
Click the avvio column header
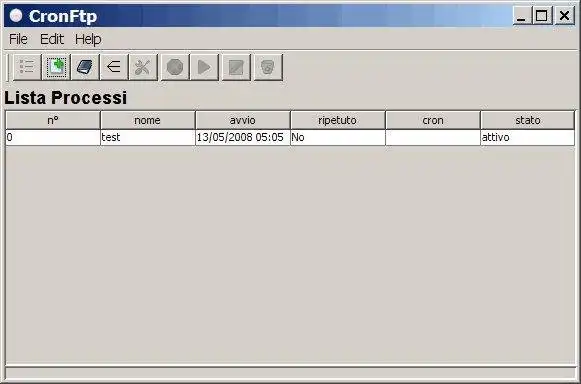(x=243, y=120)
